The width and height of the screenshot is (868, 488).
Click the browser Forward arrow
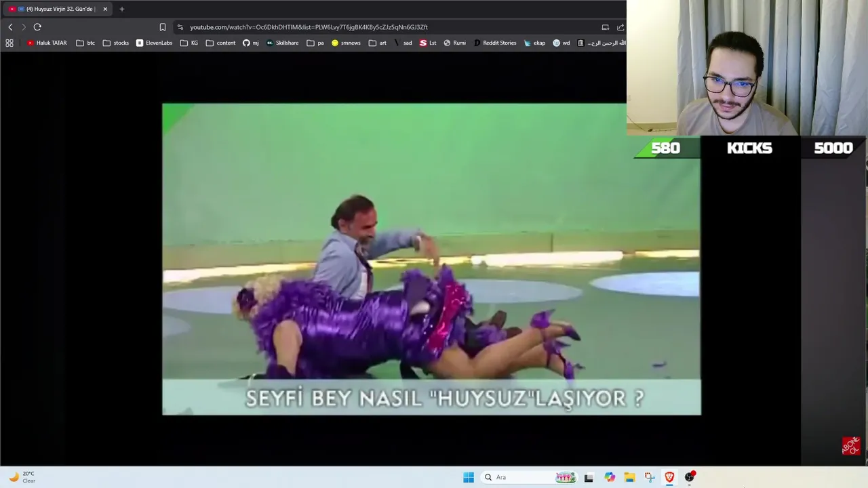[23, 27]
